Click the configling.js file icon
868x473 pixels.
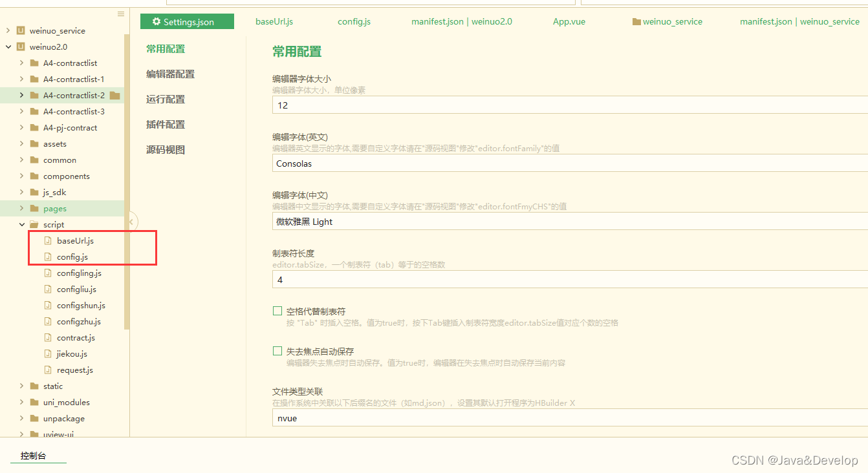tap(47, 273)
